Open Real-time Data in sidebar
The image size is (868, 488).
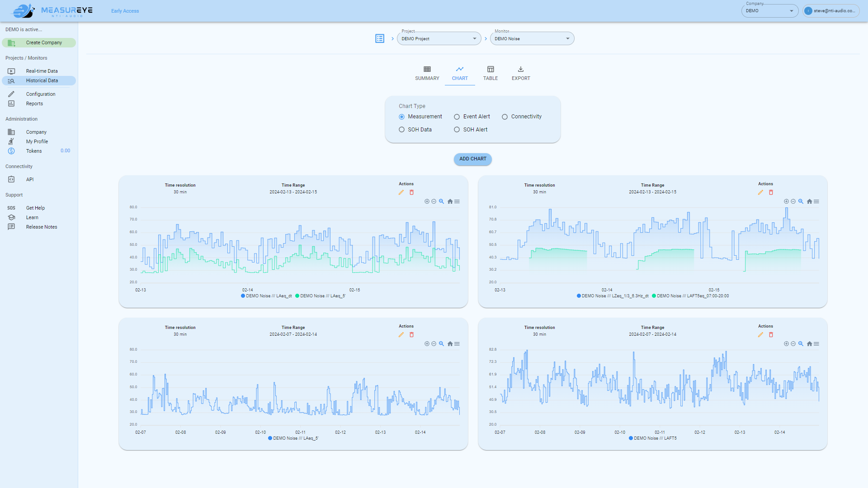click(x=42, y=71)
